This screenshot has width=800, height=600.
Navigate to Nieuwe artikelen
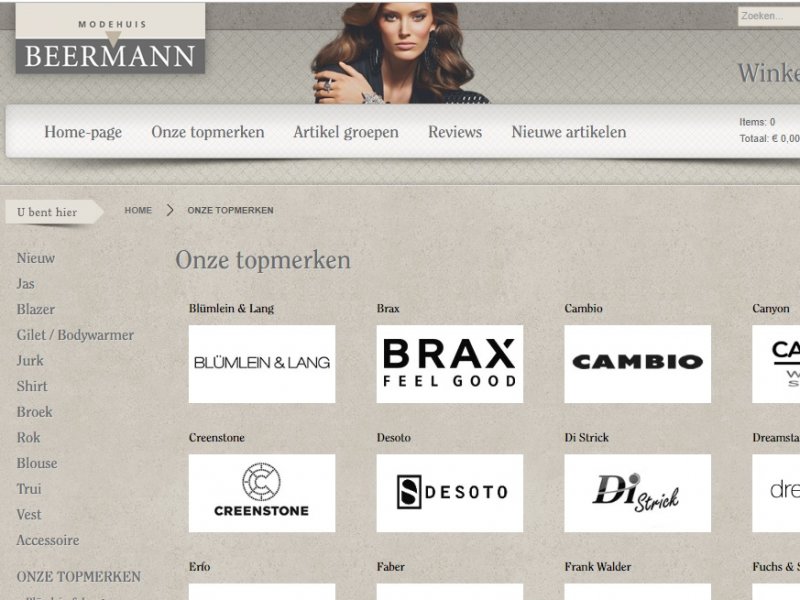[x=569, y=132]
